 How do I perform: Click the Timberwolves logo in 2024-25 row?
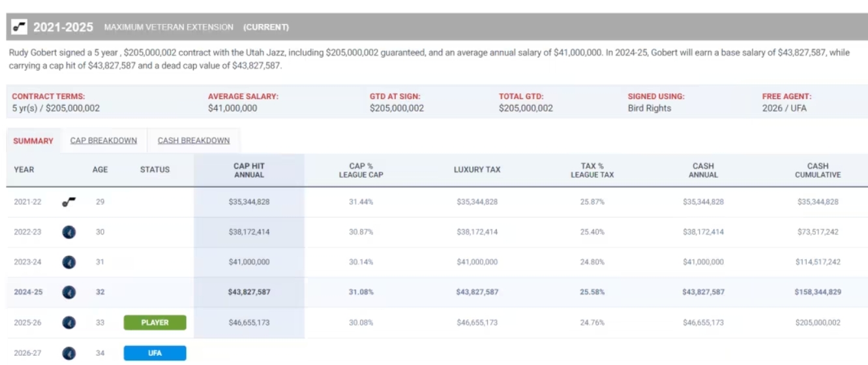68,292
